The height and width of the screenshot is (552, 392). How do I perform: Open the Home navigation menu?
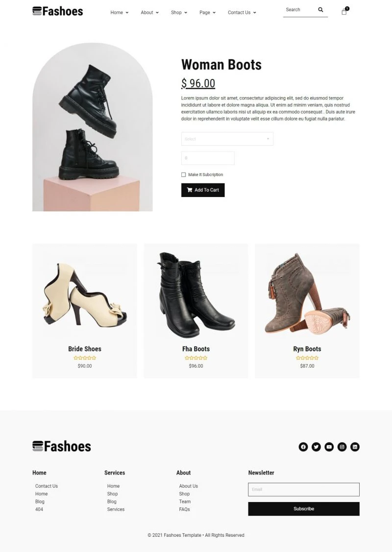(119, 12)
